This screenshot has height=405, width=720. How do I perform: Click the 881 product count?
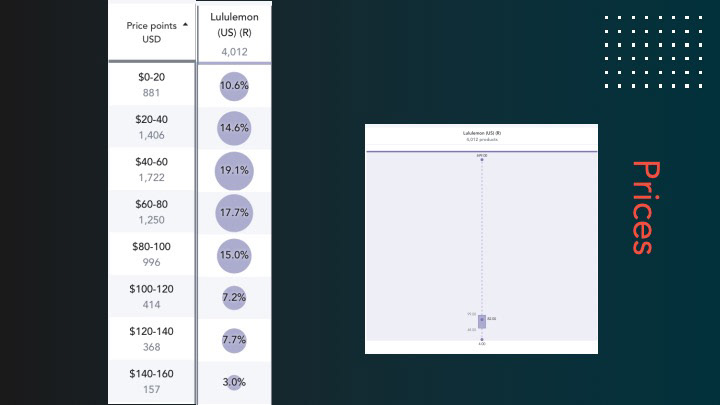pyautogui.click(x=151, y=93)
